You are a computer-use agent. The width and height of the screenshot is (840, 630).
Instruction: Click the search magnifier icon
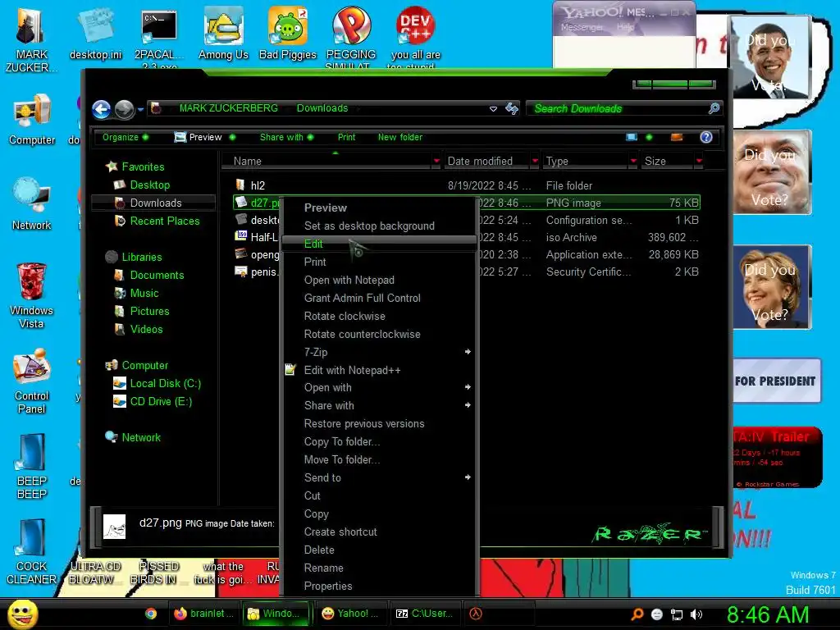(714, 109)
